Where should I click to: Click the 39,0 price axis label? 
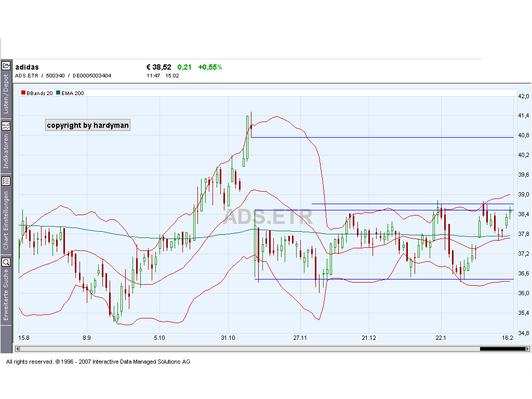point(524,194)
